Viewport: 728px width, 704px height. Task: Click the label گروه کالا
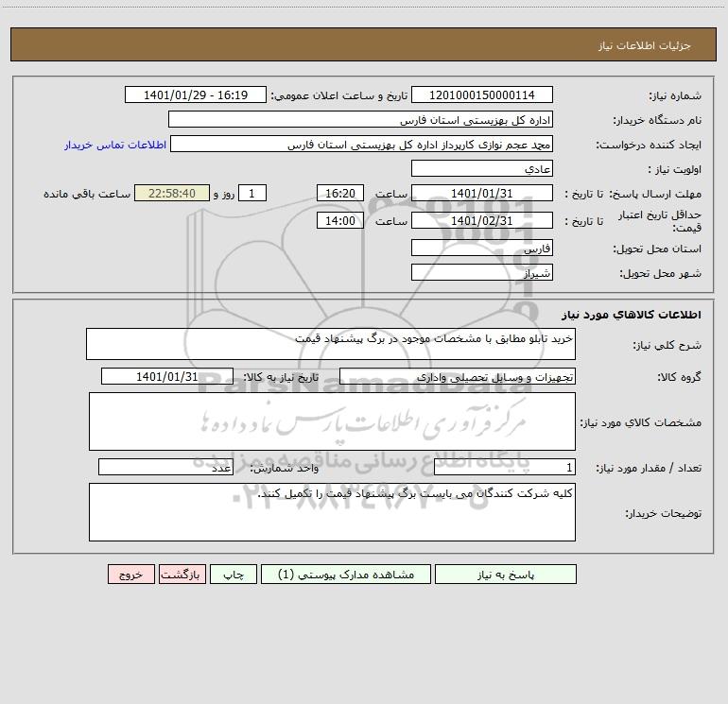click(x=679, y=377)
